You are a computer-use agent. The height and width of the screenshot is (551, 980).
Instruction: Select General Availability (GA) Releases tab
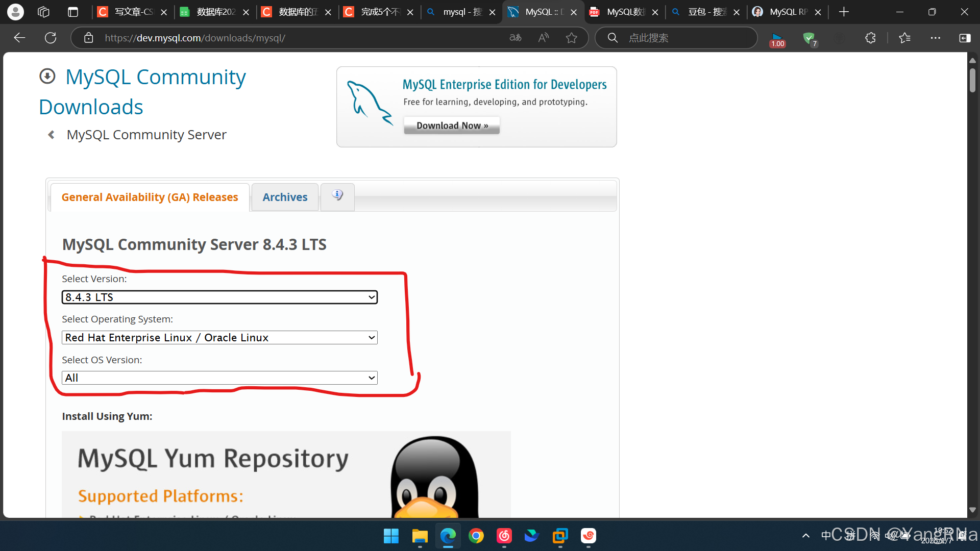[x=150, y=197]
